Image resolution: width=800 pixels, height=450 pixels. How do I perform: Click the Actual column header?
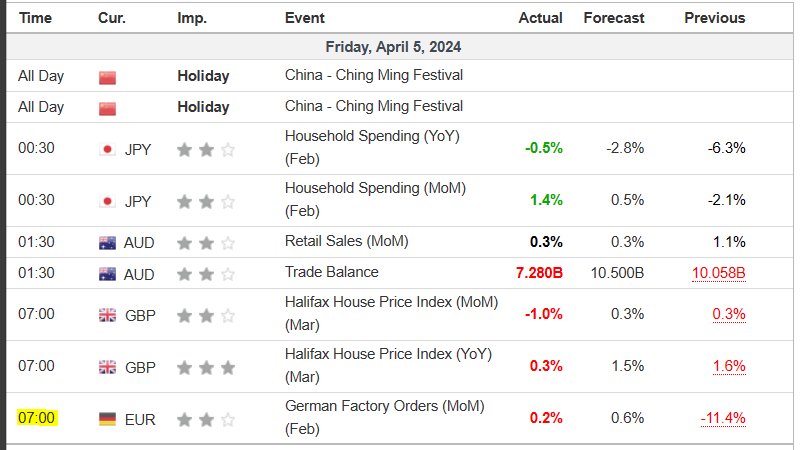pyautogui.click(x=540, y=18)
